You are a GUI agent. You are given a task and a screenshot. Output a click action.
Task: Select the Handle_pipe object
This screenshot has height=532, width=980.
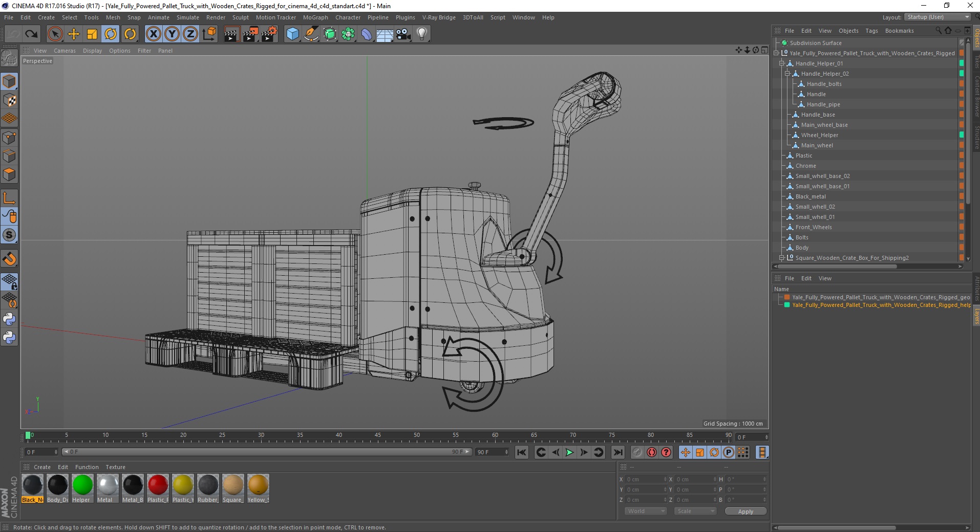(823, 104)
